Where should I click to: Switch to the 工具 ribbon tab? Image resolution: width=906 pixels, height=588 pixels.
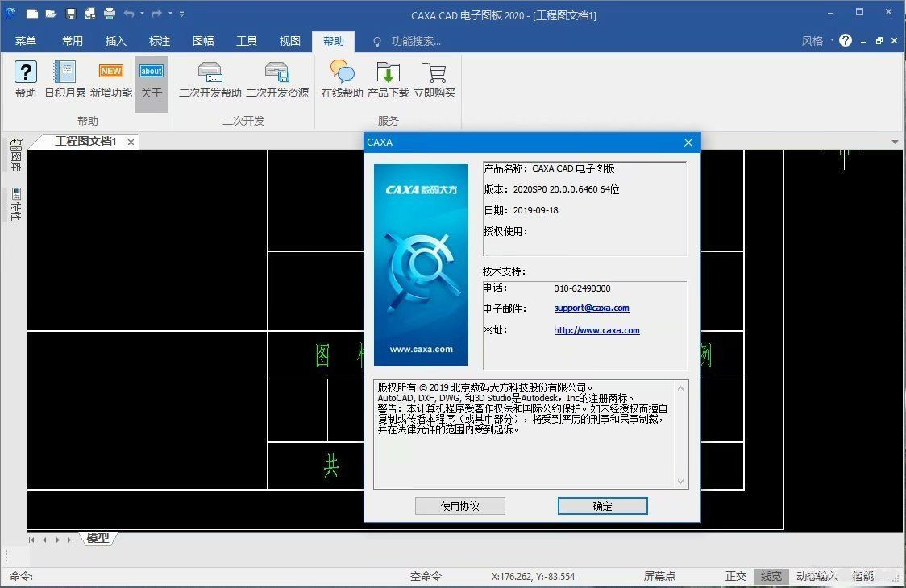click(246, 41)
